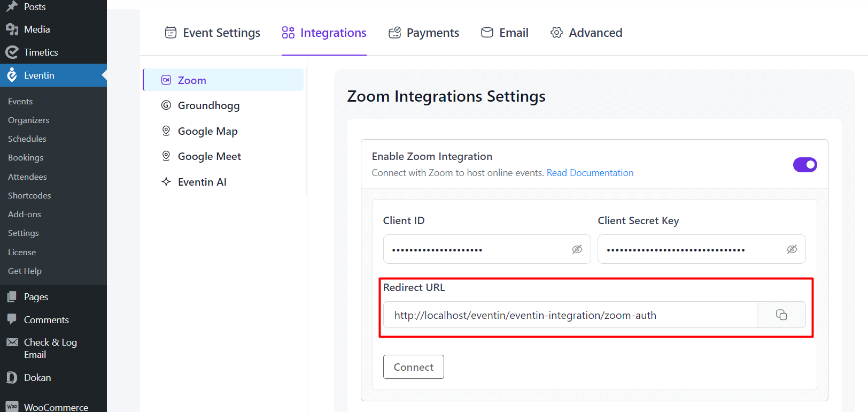868x412 pixels.
Task: Open Settings submenu item under Eventin
Action: click(24, 233)
